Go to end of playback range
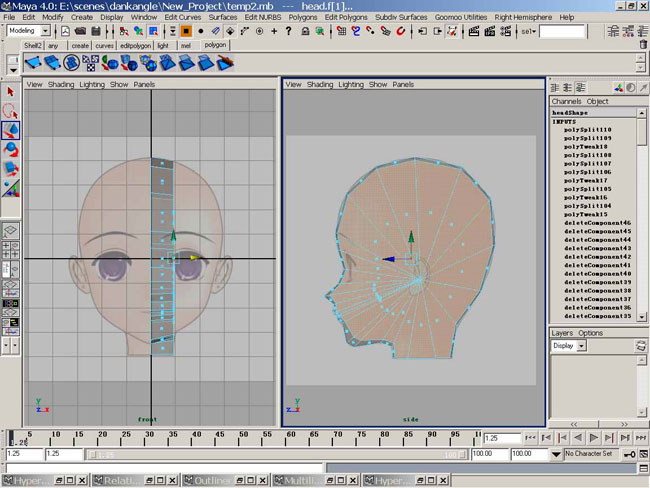Screen dimensions: 650x488 tap(641, 437)
